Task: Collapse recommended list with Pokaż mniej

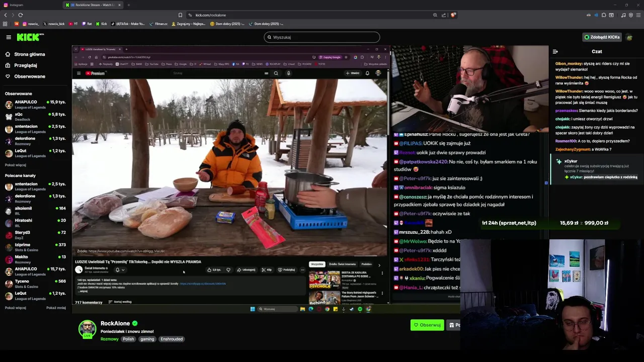Action: click(56, 308)
